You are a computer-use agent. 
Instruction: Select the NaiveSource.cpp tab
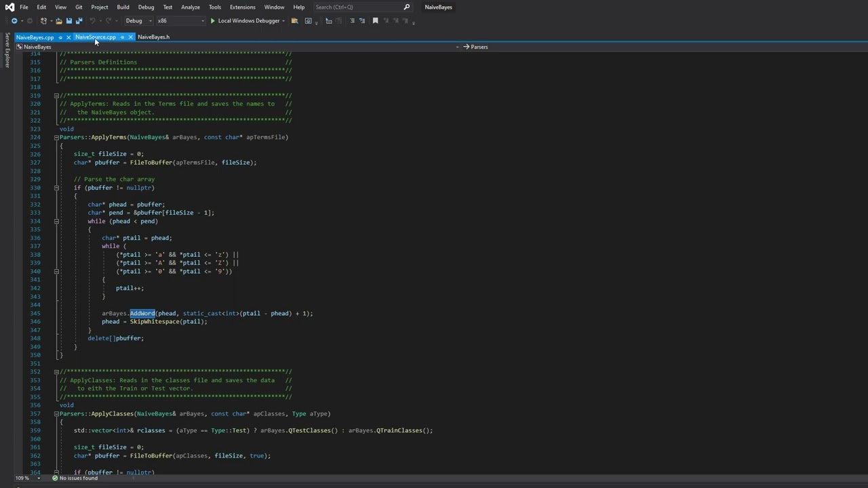coord(96,37)
